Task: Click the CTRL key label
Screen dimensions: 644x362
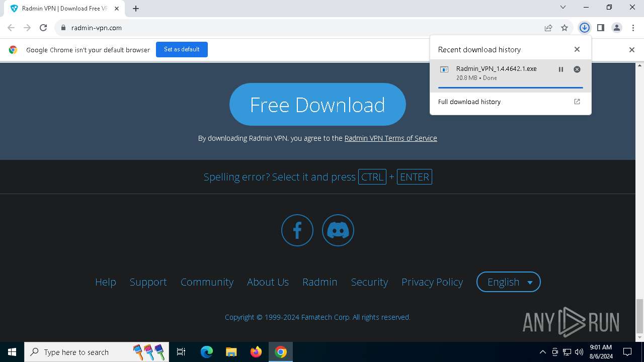Action: coord(372,177)
